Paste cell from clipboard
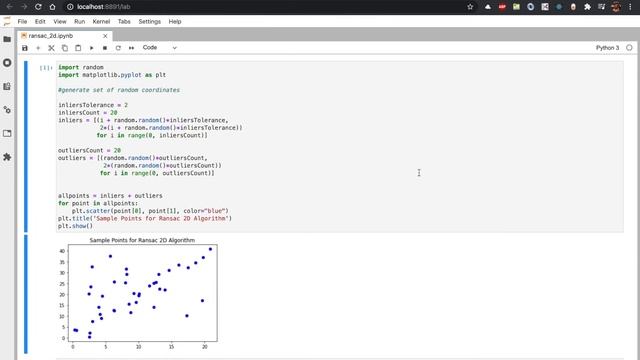The height and width of the screenshot is (360, 640). pos(78,48)
